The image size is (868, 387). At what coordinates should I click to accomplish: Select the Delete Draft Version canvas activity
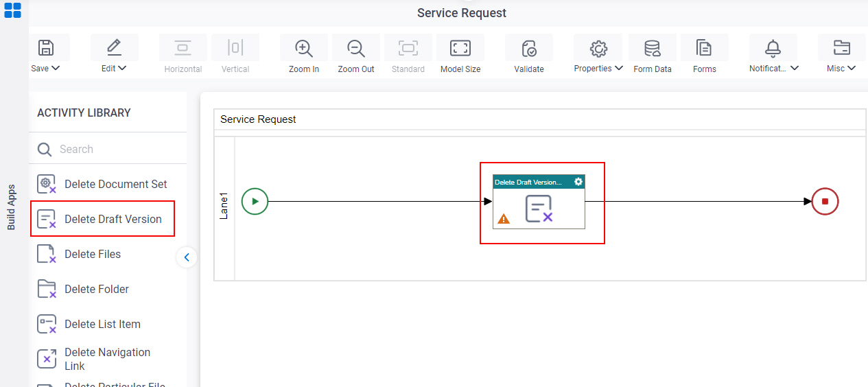(539, 202)
